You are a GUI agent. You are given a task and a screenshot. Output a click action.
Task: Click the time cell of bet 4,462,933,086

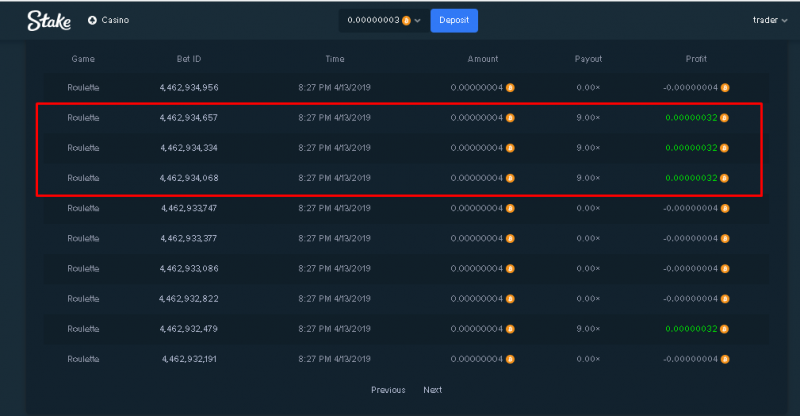point(335,268)
